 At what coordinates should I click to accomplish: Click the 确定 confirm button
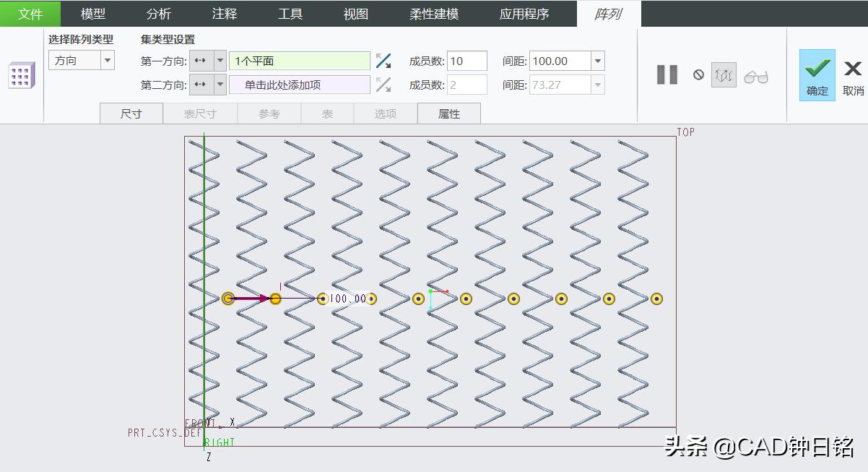coord(816,74)
